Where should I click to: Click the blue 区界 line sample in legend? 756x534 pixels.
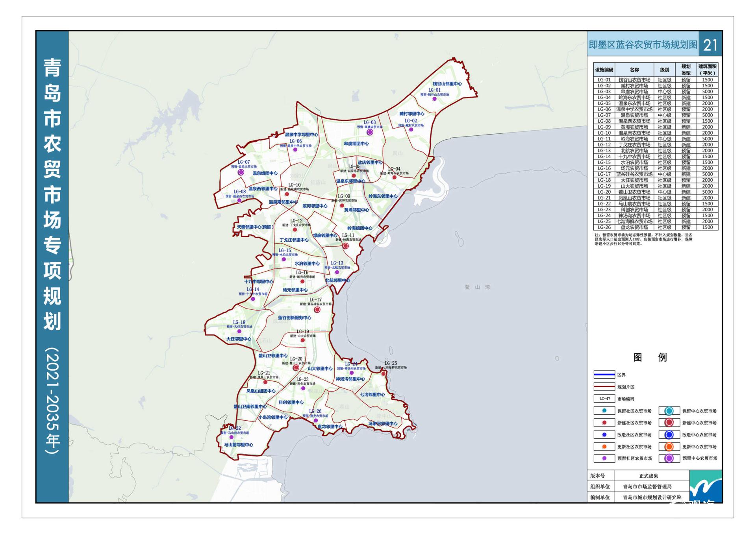[604, 375]
